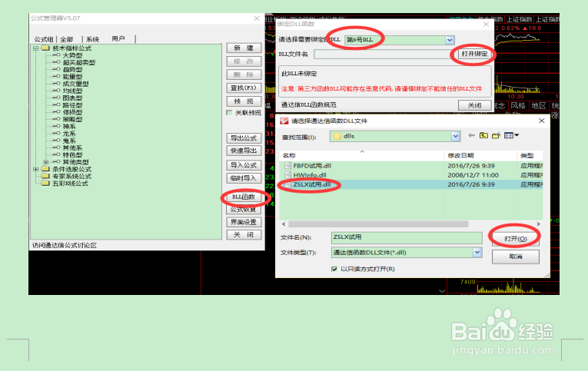
Task: Click the 导入公式 button
Action: click(244, 165)
